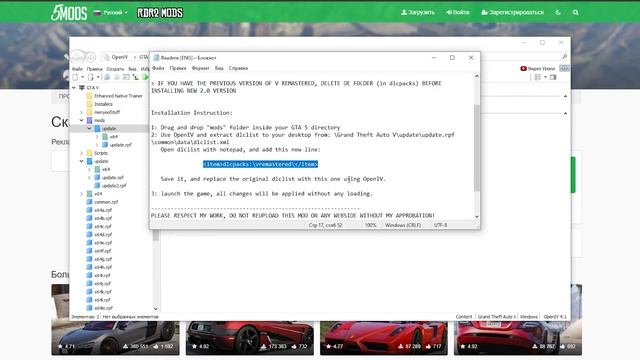Click tree panel scroll down arrow

(156, 309)
